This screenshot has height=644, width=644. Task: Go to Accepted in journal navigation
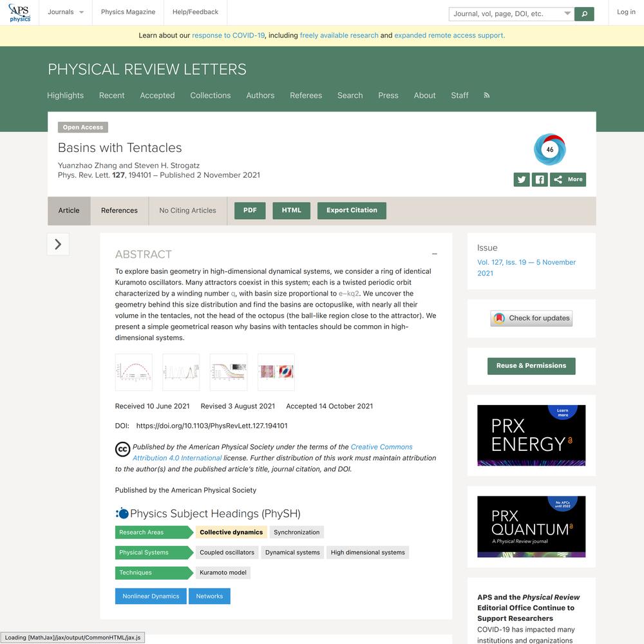tap(157, 95)
